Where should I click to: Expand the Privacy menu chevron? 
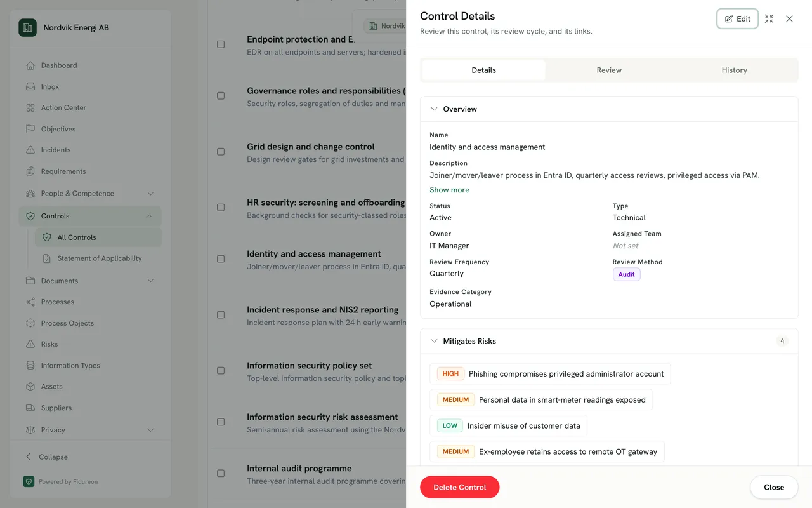click(150, 430)
